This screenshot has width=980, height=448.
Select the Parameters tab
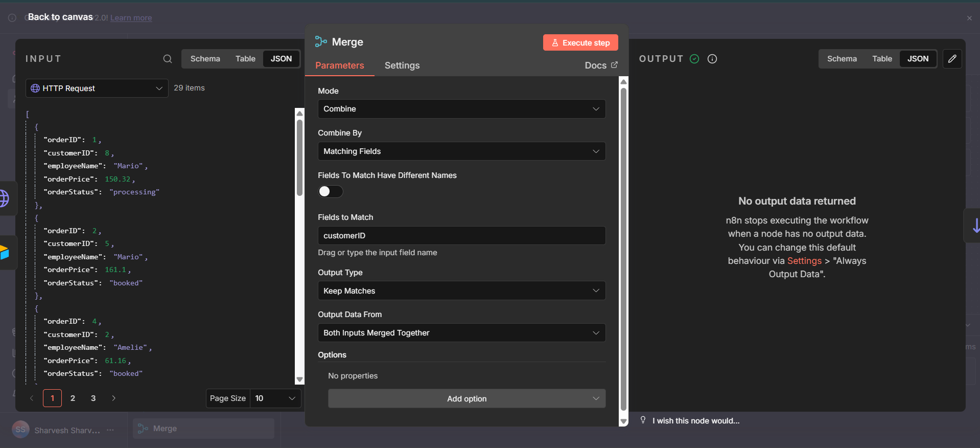(x=339, y=65)
